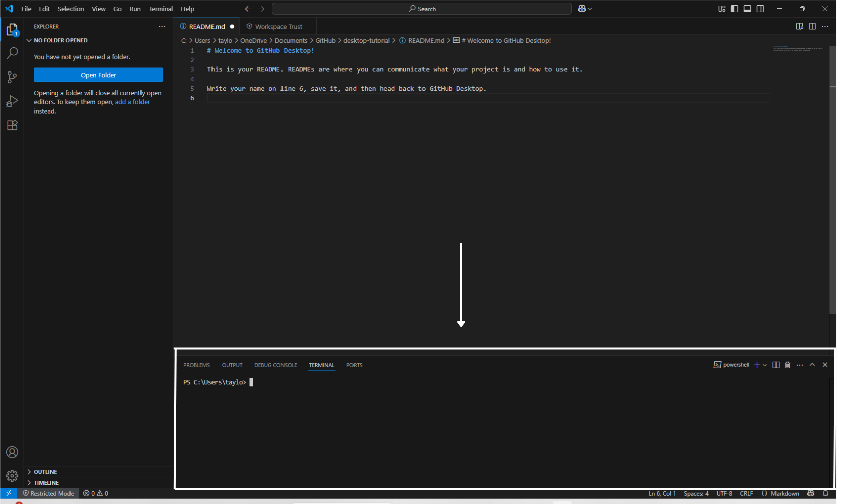Open the Terminal menu
The height and width of the screenshot is (504, 846).
(x=161, y=9)
